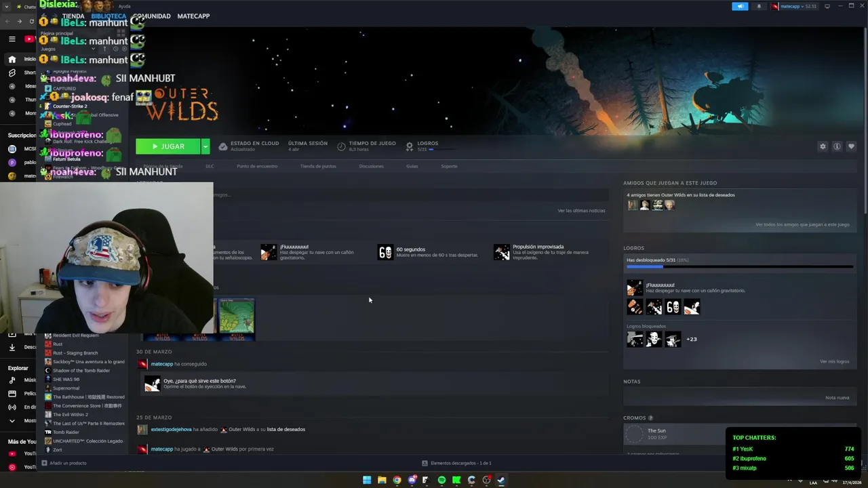
Task: Click the YouTube Inicio home icon
Action: (12, 59)
